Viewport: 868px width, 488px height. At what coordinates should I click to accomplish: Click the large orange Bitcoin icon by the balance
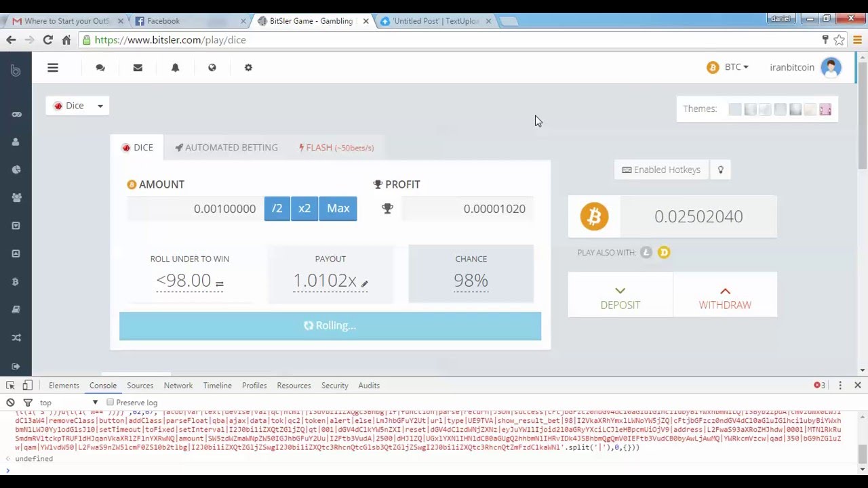coord(594,216)
